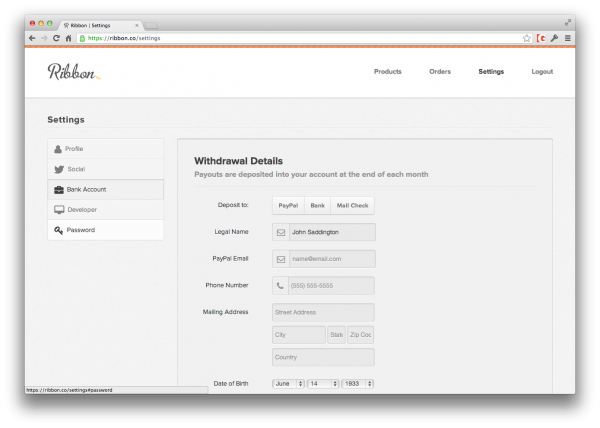Viewport: 600px width, 428px height.
Task: Reload the page with the refresh icon
Action: (56, 38)
